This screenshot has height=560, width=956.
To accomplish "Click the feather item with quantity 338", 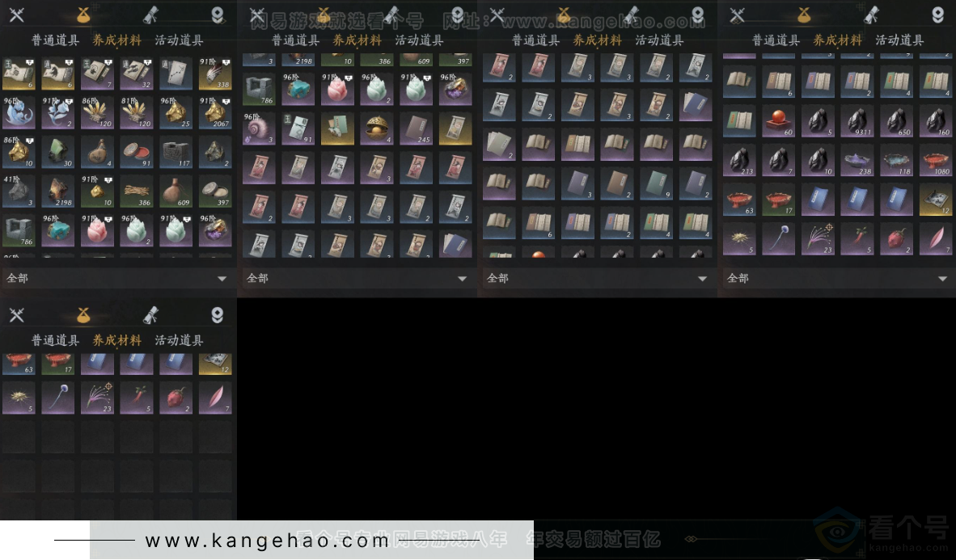I will (214, 74).
